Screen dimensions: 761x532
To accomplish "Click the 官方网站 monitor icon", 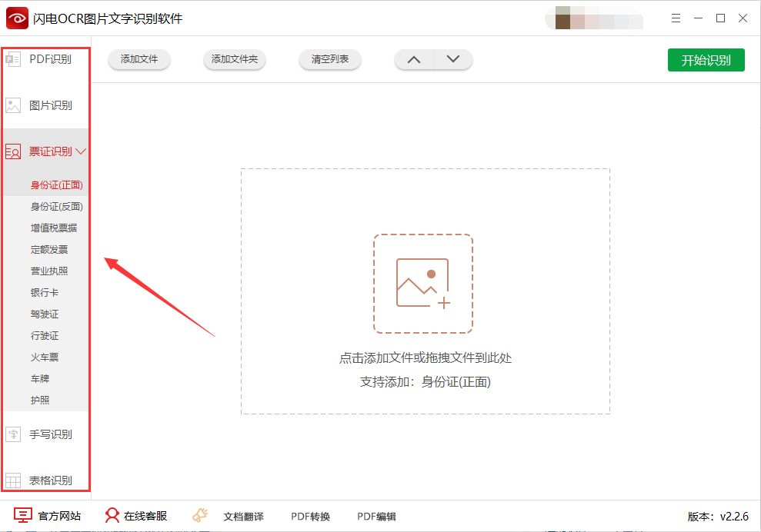I will [x=23, y=516].
